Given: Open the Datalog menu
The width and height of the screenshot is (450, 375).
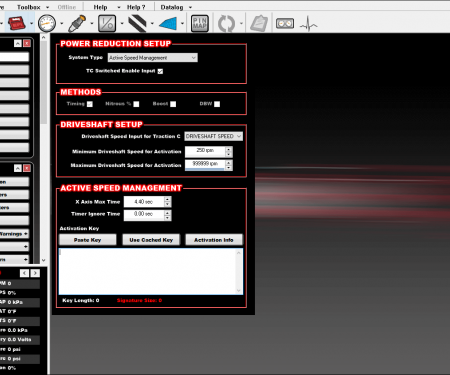Looking at the screenshot, I should [x=172, y=7].
